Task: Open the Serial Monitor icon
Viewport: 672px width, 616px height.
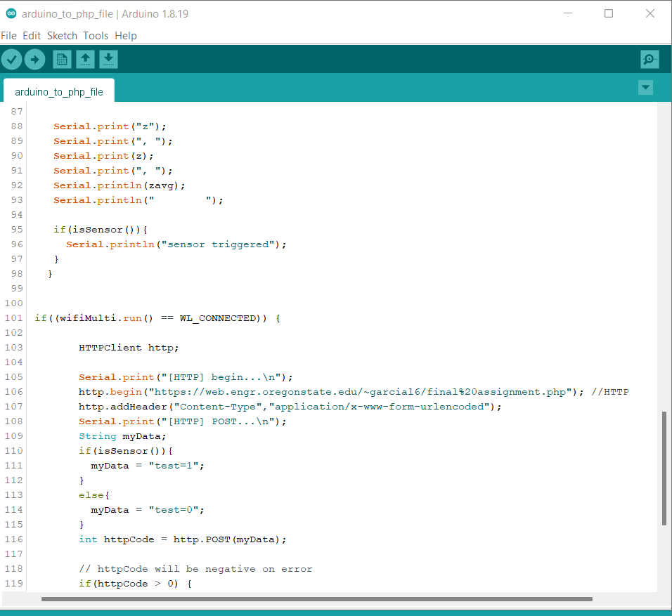Action: click(x=650, y=60)
